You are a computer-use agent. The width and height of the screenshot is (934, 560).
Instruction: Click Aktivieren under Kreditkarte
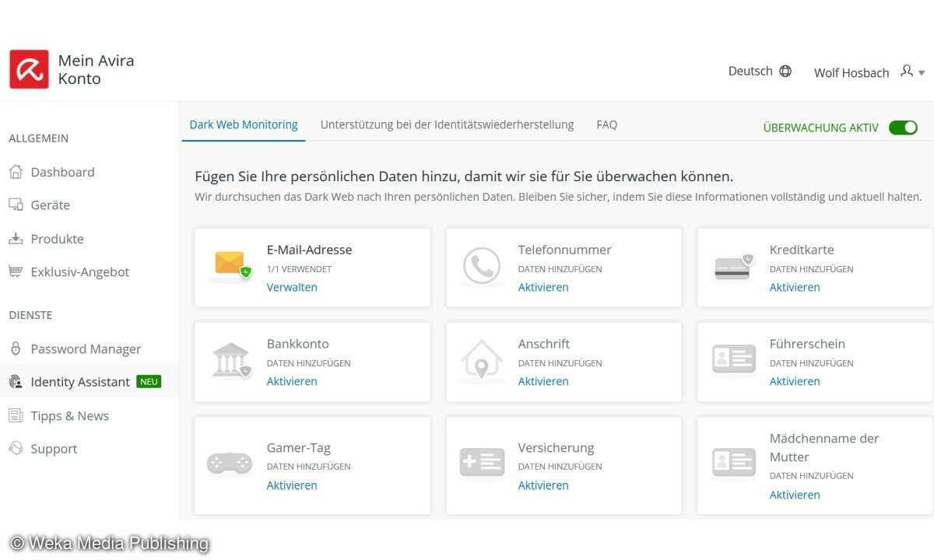[795, 287]
